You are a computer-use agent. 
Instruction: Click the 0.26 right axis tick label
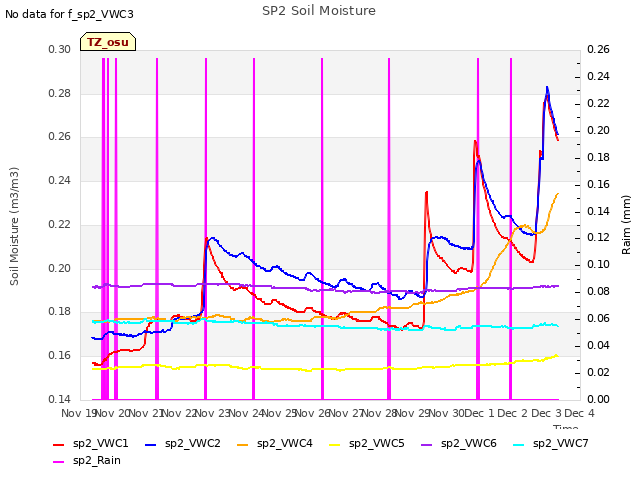598,50
